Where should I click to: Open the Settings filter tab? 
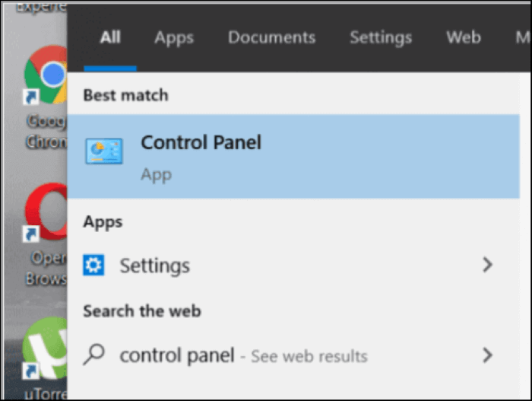pyautogui.click(x=381, y=37)
